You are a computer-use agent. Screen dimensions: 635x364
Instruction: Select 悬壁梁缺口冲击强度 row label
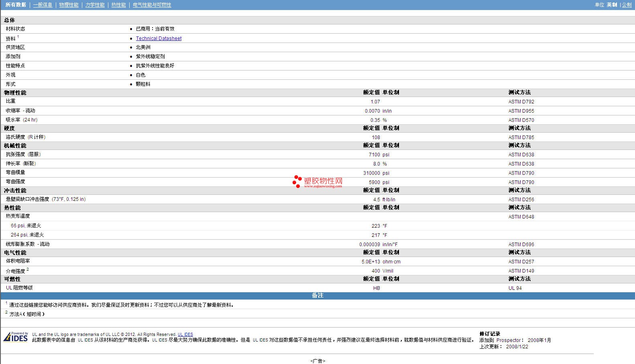click(45, 199)
